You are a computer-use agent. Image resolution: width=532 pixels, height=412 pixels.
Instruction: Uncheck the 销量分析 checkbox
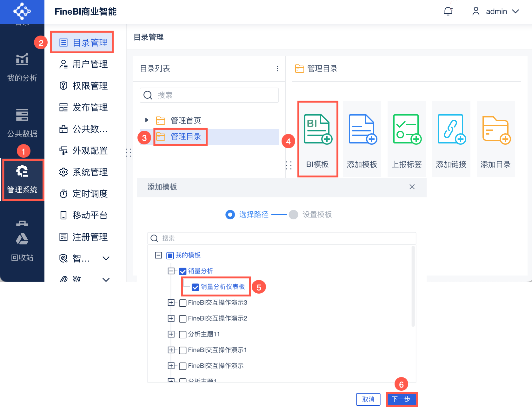[x=183, y=271]
